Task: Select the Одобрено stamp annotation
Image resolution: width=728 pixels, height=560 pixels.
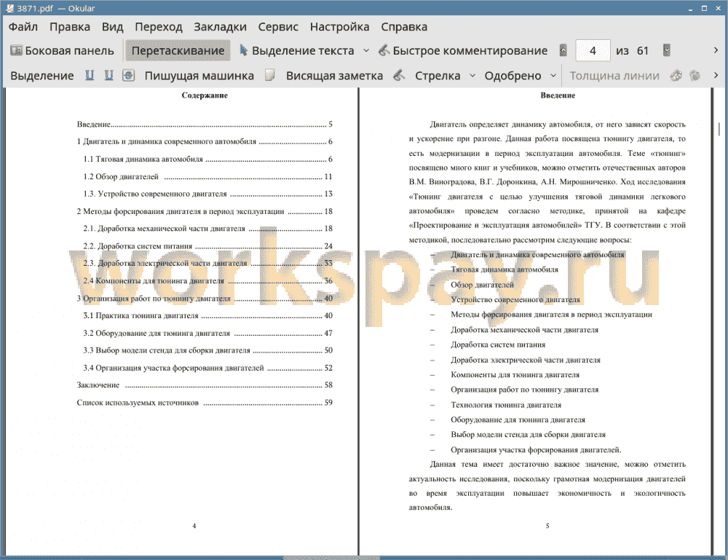Action: coord(513,76)
